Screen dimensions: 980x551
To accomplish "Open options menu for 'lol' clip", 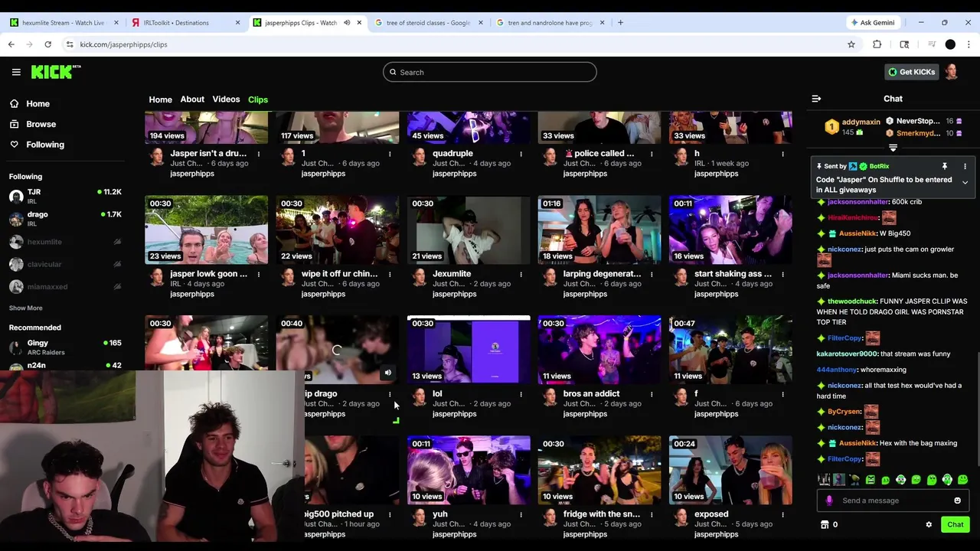I will [x=521, y=394].
